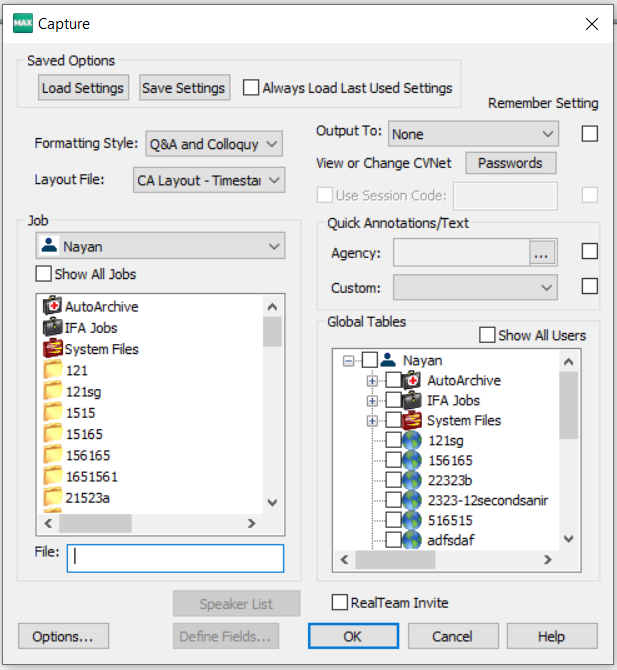Open the Formatting Style dropdown

point(214,144)
